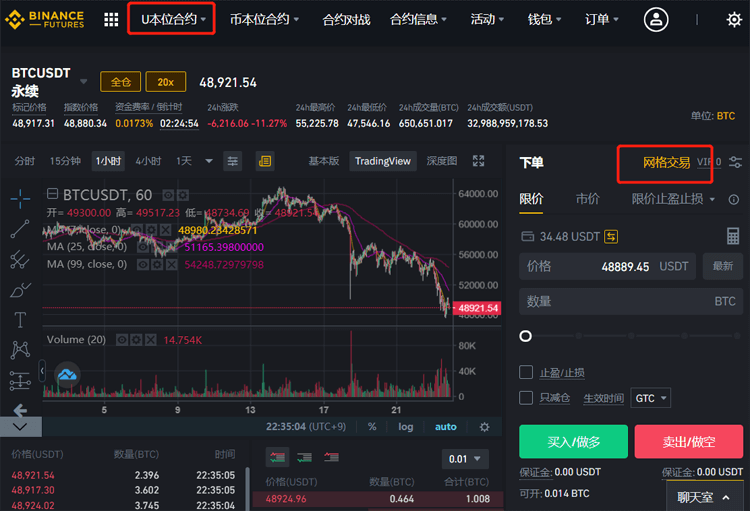The width and height of the screenshot is (750, 511).
Task: Switch to the 市价 order tab
Action: point(587,199)
